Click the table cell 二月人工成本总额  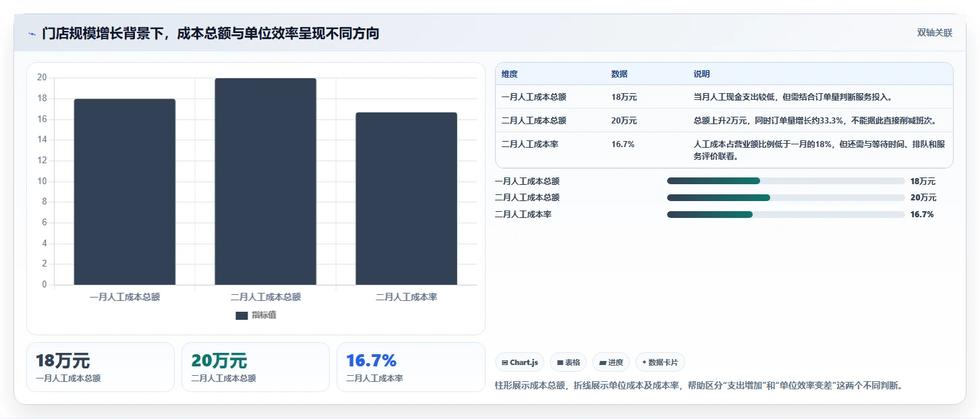534,121
